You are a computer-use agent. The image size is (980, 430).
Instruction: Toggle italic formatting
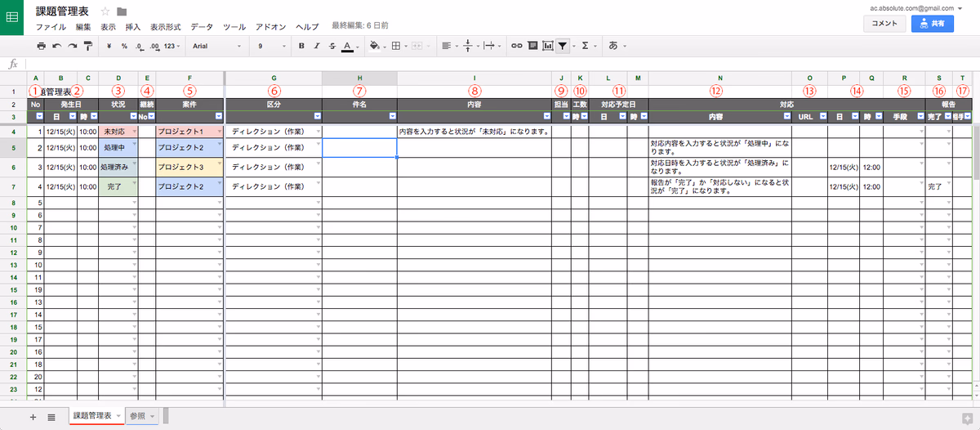317,47
